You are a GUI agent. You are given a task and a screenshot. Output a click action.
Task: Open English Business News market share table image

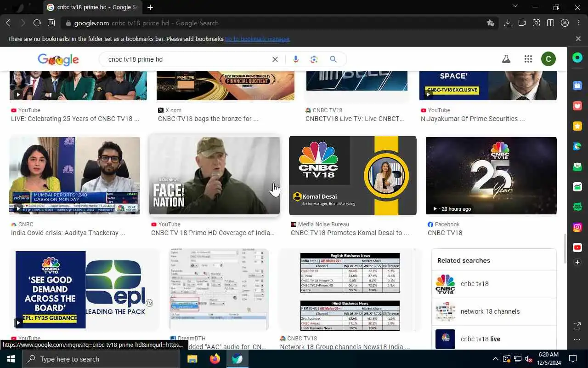click(x=350, y=290)
